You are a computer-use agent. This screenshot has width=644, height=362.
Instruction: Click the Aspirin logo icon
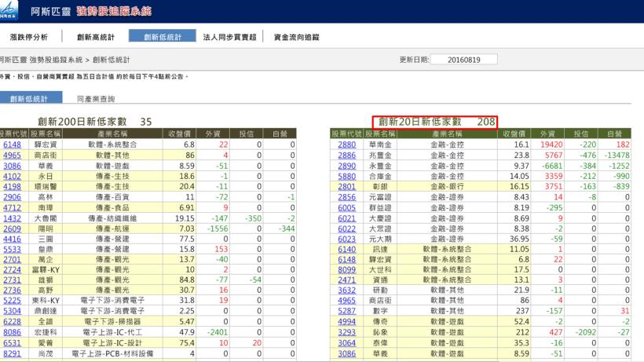pos(9,10)
